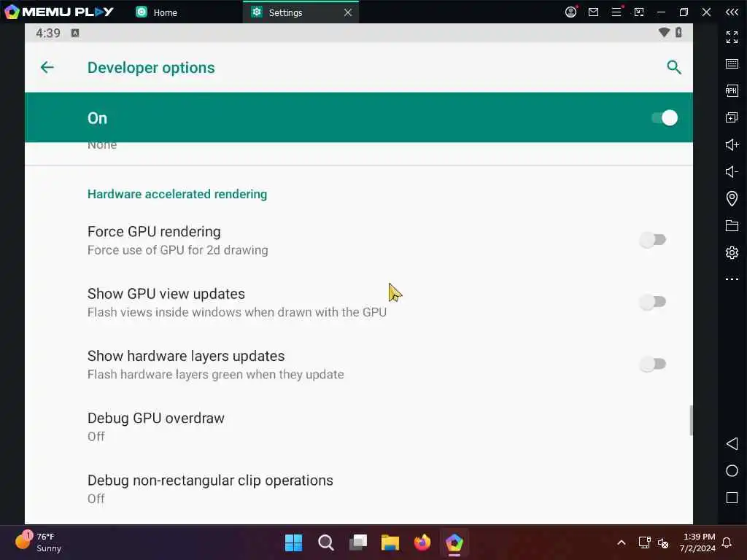Go back using the arrow in Developer options

coord(47,68)
